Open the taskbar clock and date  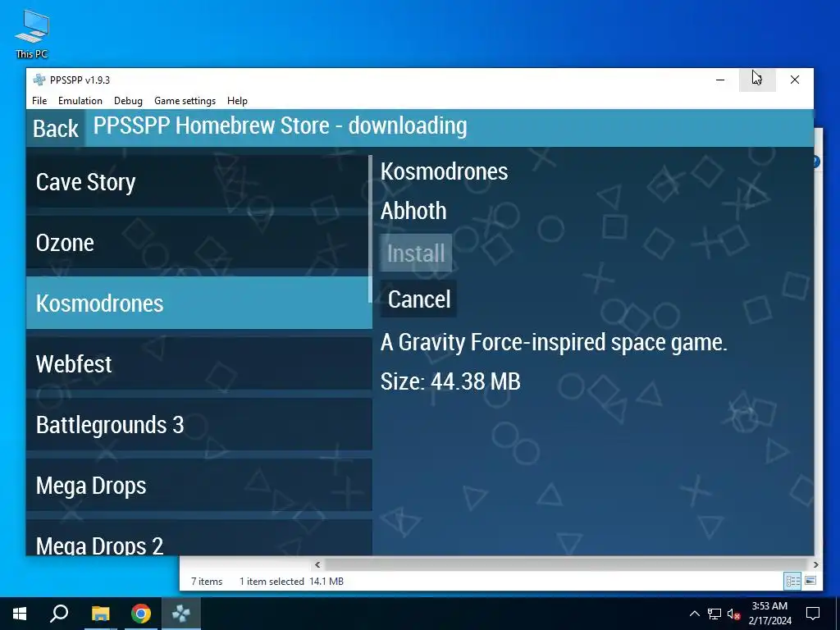769,614
